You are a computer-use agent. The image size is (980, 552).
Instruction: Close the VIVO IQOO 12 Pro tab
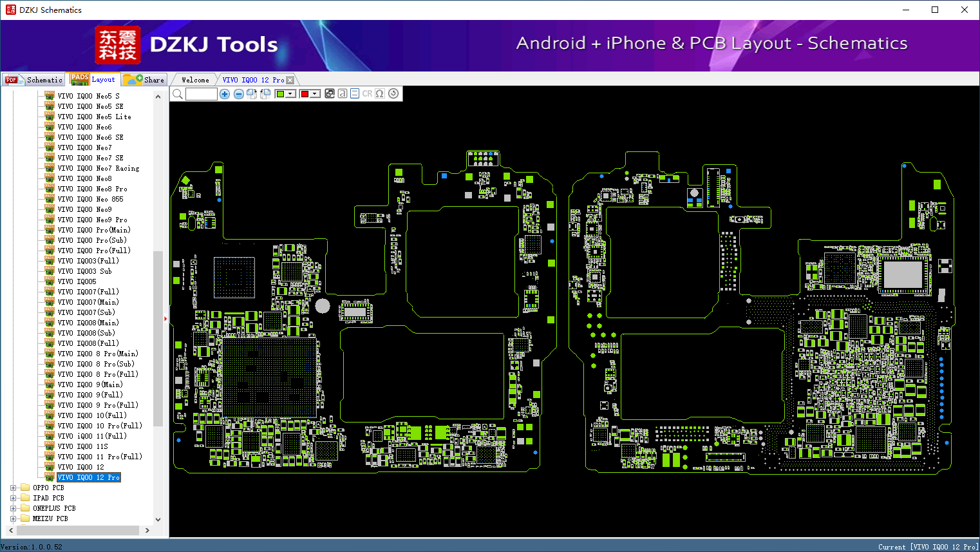(290, 80)
